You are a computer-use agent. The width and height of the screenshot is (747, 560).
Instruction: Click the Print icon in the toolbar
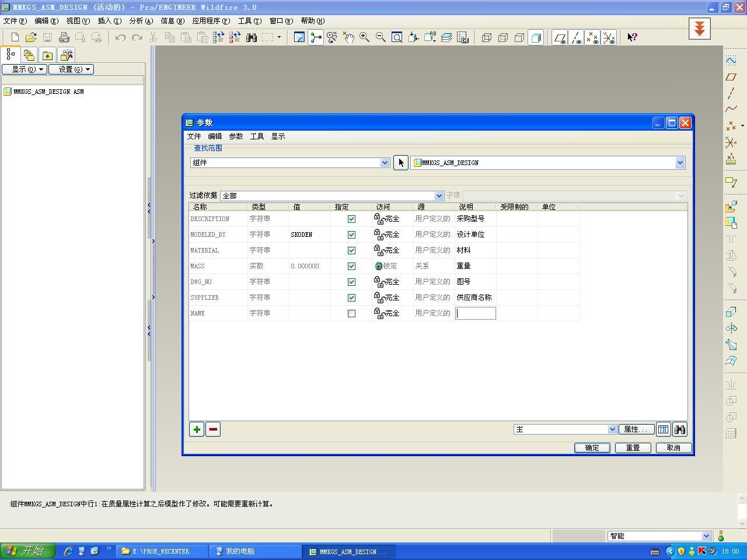tap(64, 37)
